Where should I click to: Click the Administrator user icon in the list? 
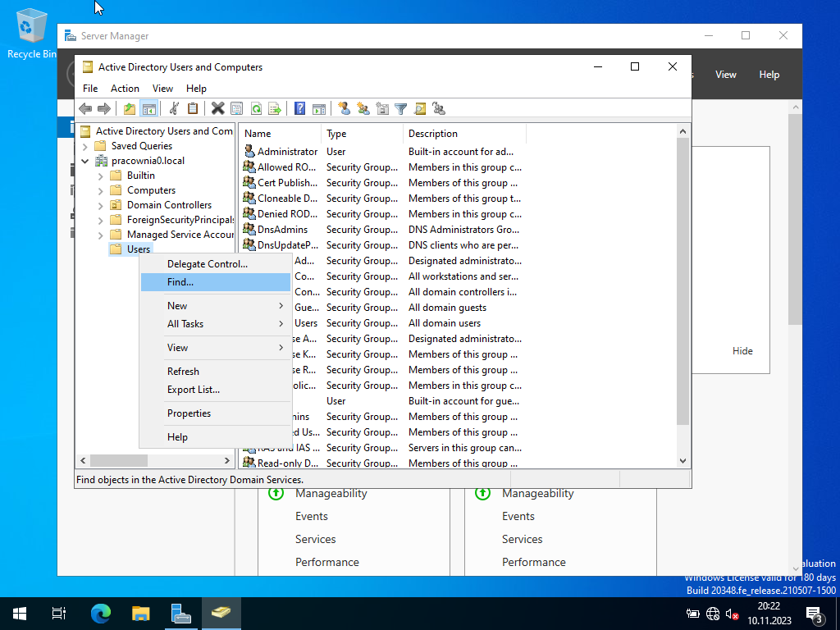(249, 151)
